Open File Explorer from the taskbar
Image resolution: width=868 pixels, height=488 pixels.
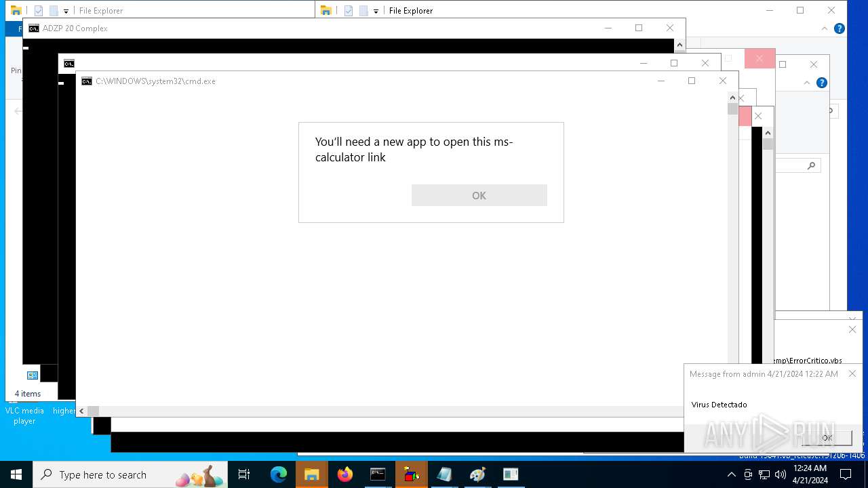tap(311, 474)
